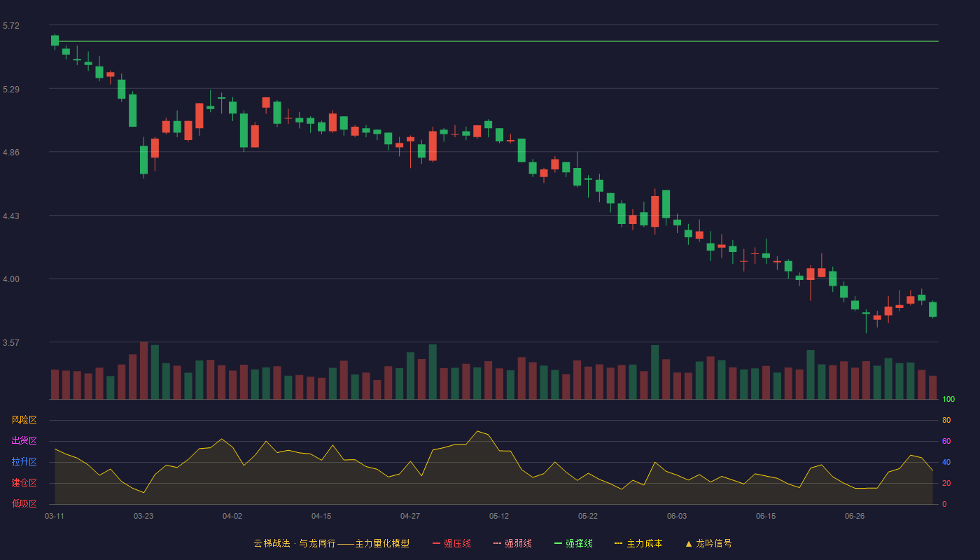The width and height of the screenshot is (980, 560).
Task: Click the yellow dotted icon beside 主力成本
Action: [x=618, y=543]
